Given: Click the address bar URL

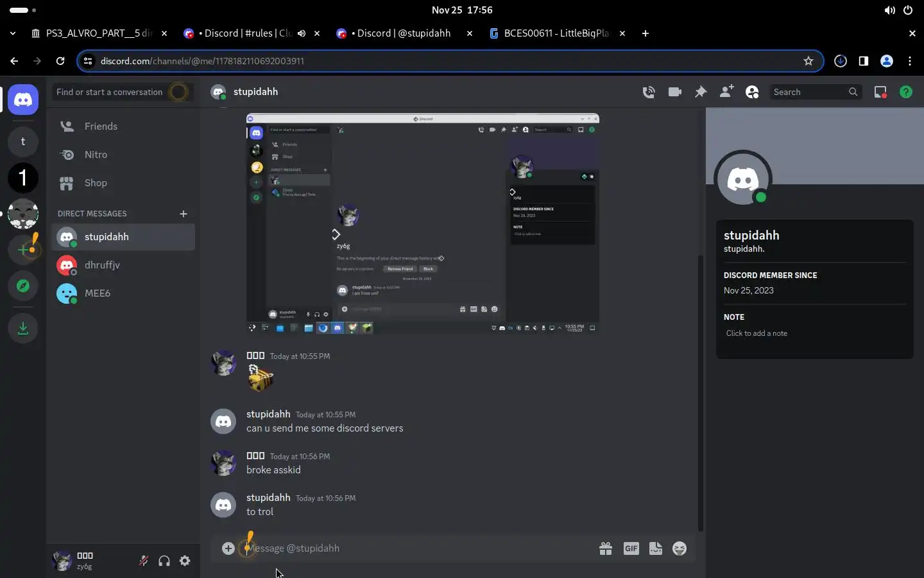Looking at the screenshot, I should 202,61.
